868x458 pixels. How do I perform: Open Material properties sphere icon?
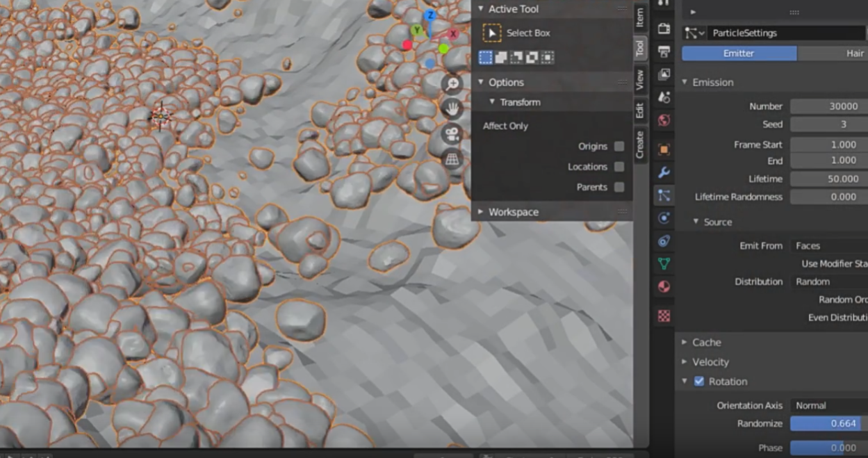point(664,286)
